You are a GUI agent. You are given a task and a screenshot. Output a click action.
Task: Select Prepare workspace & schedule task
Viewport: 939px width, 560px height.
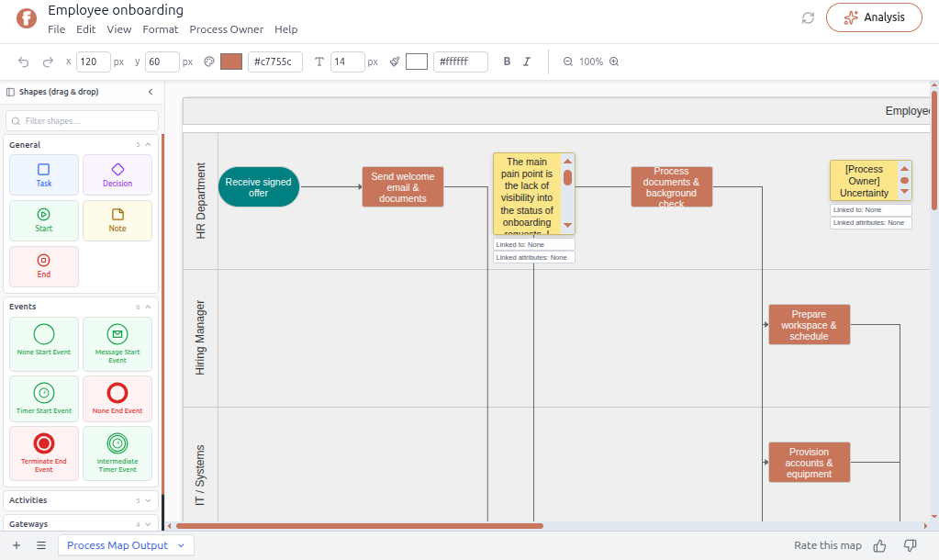[809, 325]
